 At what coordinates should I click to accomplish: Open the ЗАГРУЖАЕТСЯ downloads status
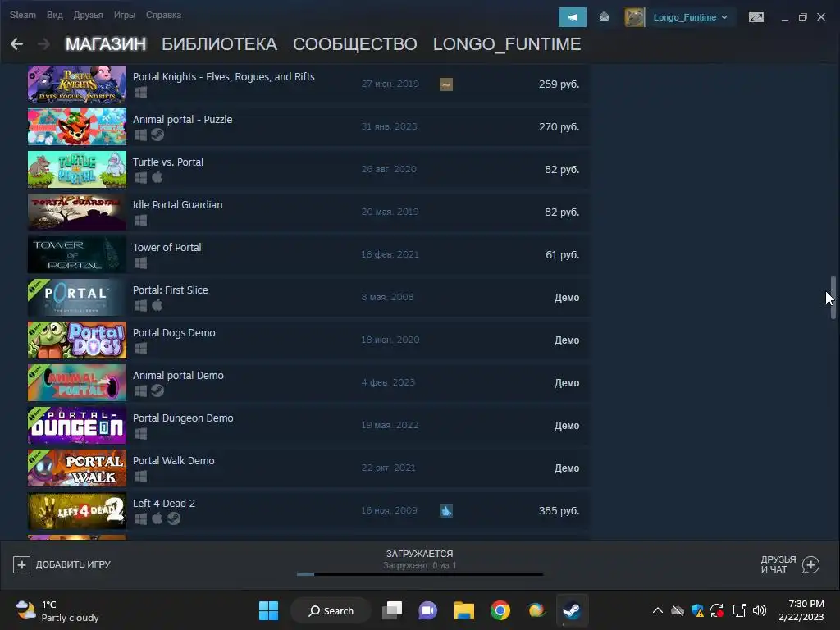point(419,554)
